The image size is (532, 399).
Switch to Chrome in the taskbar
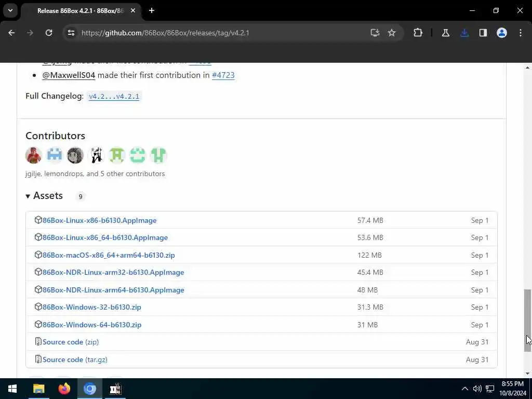[90, 389]
